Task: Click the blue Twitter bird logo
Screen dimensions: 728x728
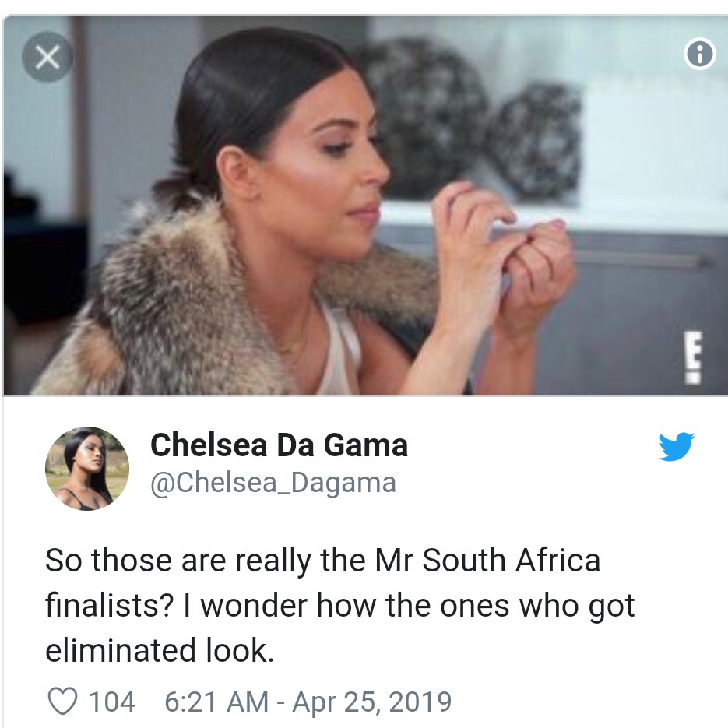Action: [x=676, y=447]
